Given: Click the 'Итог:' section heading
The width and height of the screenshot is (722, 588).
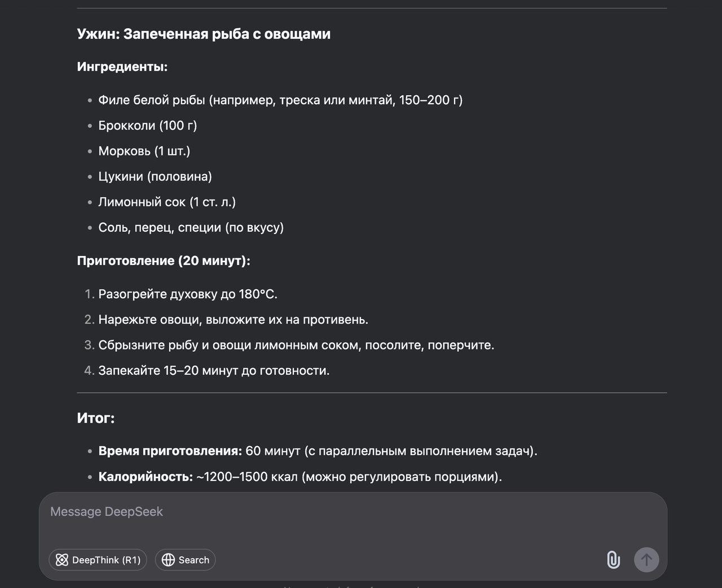Looking at the screenshot, I should (x=96, y=418).
